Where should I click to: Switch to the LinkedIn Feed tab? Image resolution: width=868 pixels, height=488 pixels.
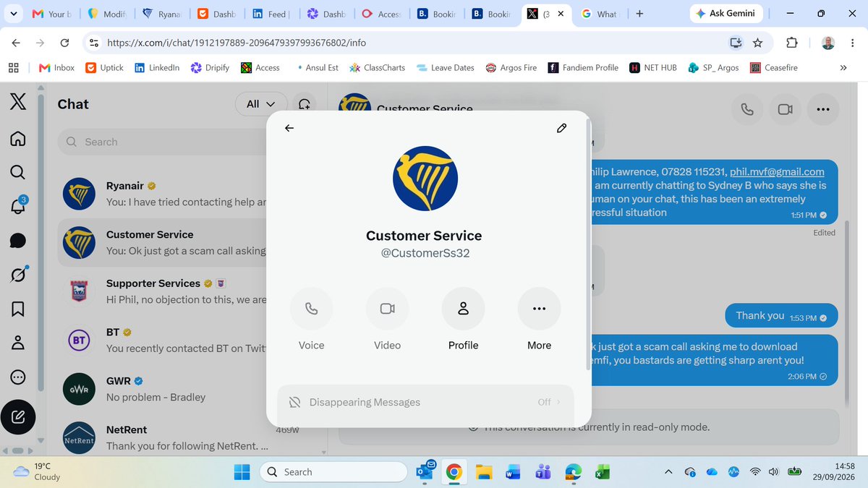click(271, 14)
